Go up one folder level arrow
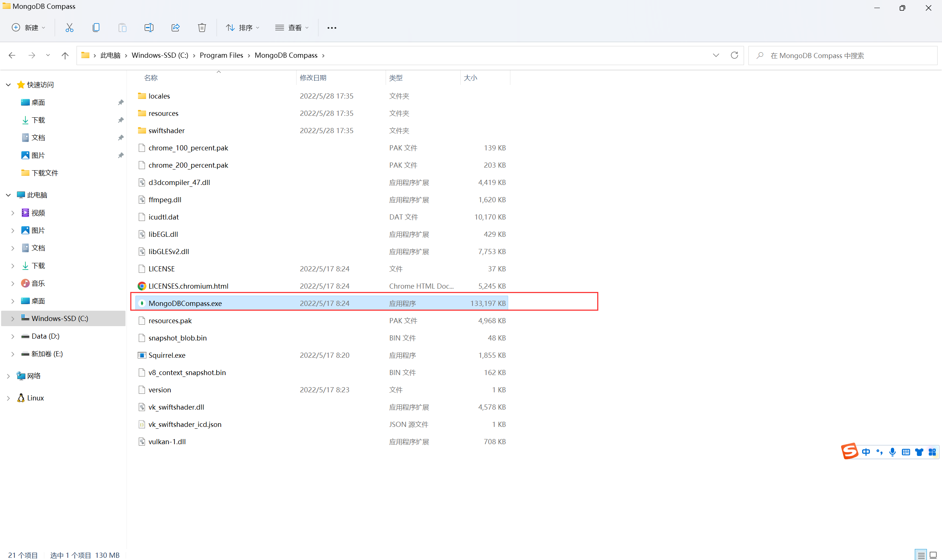Image resolution: width=942 pixels, height=560 pixels. [65, 56]
